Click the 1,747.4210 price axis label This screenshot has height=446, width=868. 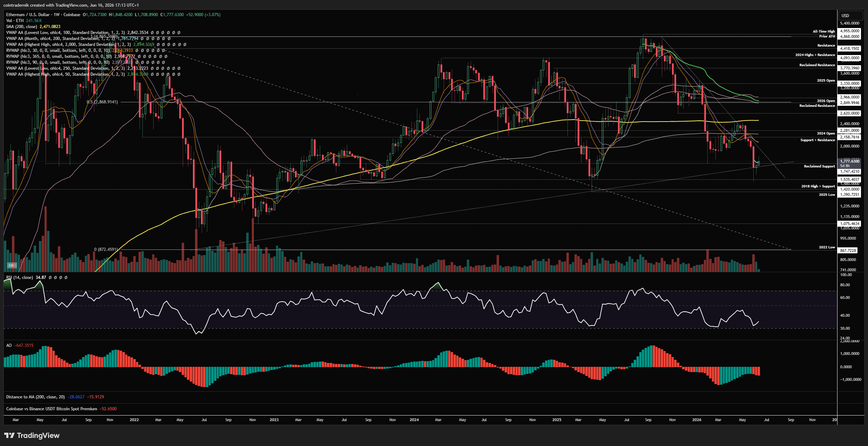click(x=850, y=172)
